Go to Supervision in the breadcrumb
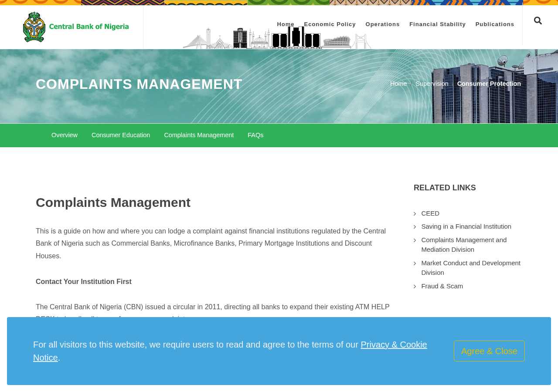The width and height of the screenshot is (558, 392). click(432, 84)
